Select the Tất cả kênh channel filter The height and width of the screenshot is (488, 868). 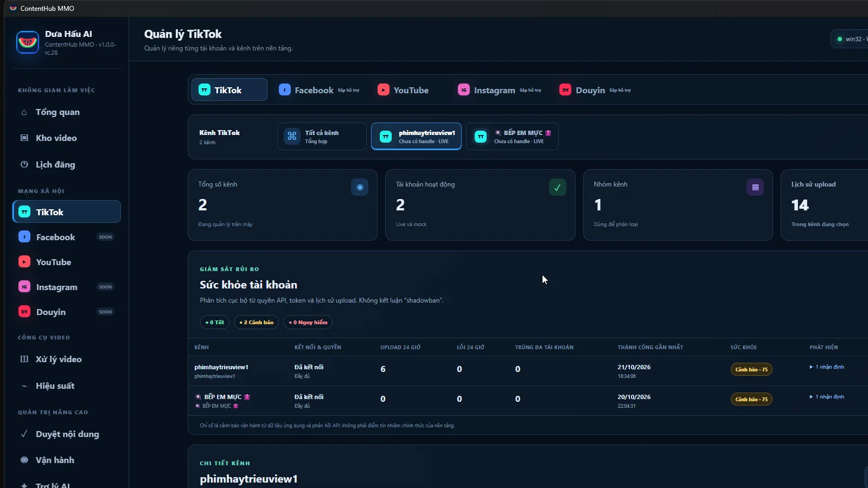[322, 136]
